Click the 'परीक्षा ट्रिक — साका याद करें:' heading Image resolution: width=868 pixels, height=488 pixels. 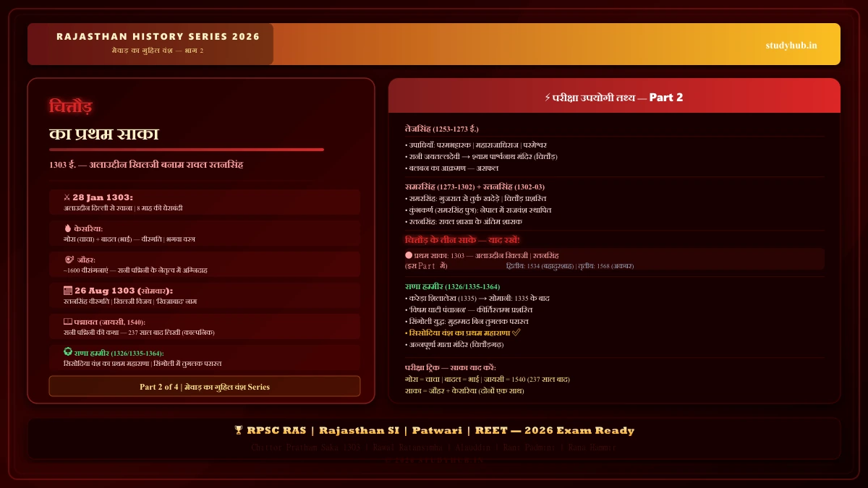tap(451, 368)
